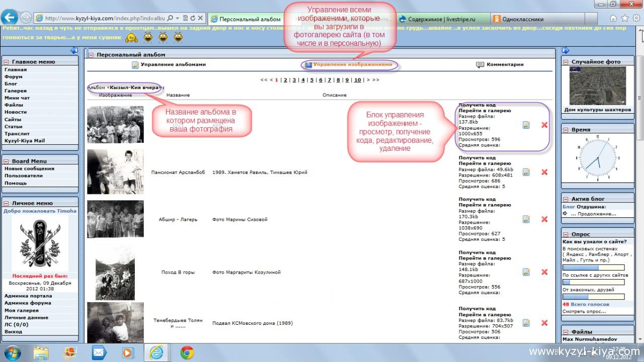Image resolution: width=644 pixels, height=362 pixels.
Task: Open Продолжение link in Актив блог
Action: 593,214
